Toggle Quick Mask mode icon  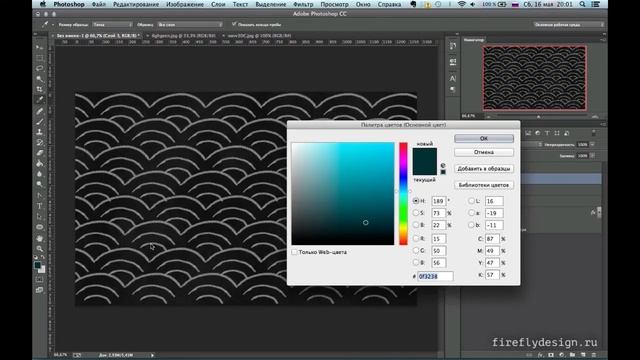click(x=40, y=280)
